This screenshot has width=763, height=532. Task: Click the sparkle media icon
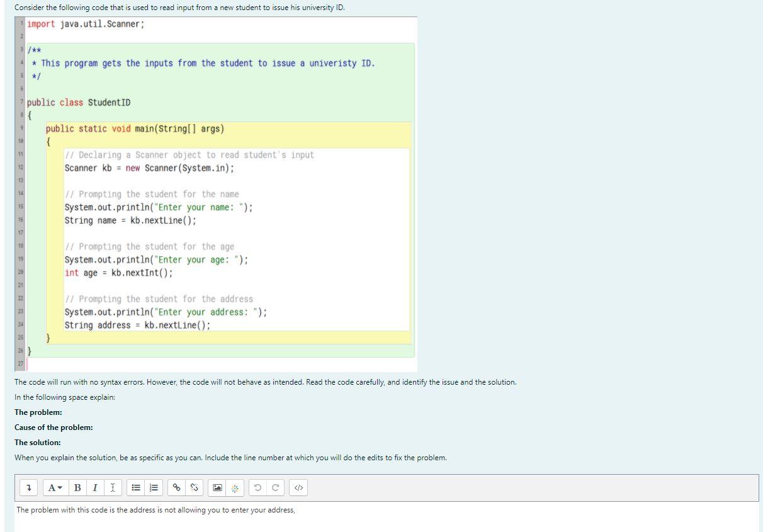[235, 488]
